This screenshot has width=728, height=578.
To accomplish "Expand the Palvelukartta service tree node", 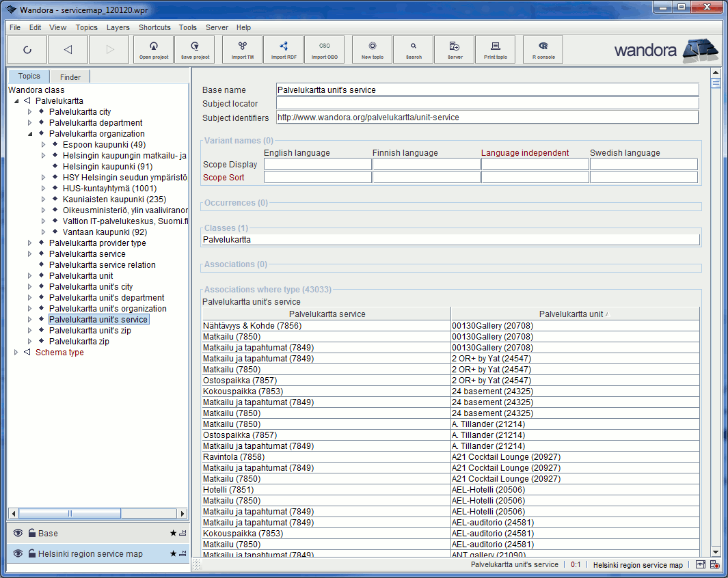I will tap(29, 253).
